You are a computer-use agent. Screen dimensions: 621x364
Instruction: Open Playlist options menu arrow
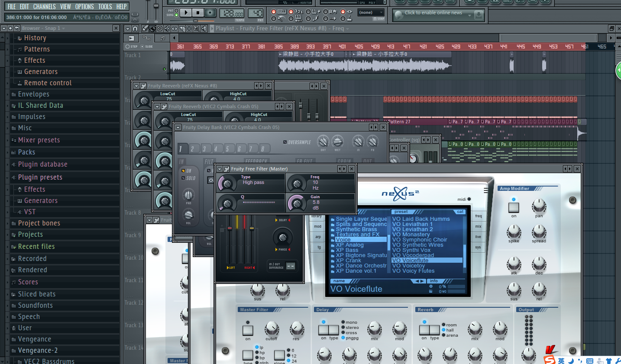tap(128, 29)
